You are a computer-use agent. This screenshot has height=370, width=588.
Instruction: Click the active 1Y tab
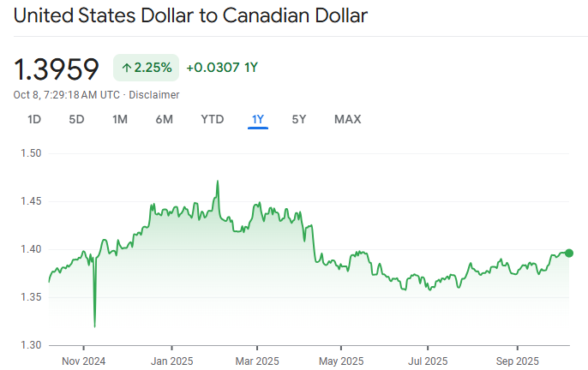[258, 119]
